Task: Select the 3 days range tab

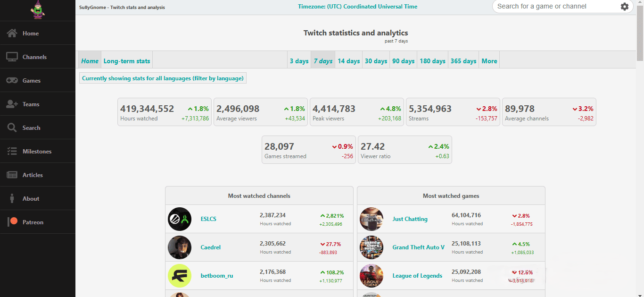Action: 299,61
